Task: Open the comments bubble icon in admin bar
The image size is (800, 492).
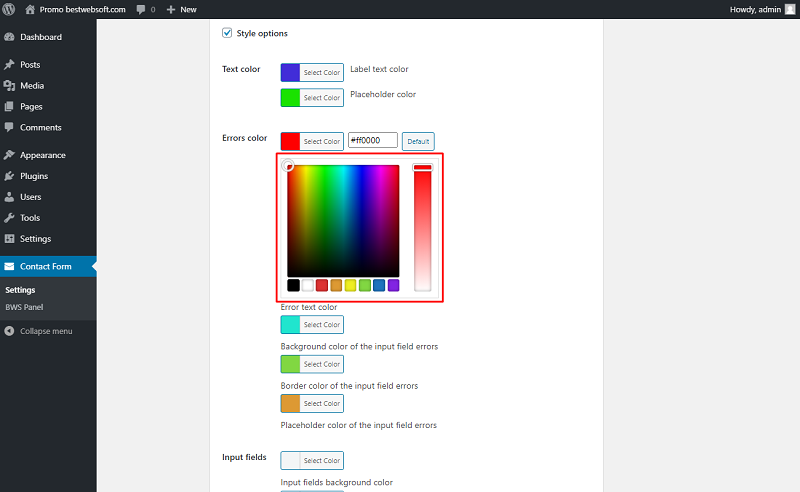Action: coord(141,9)
